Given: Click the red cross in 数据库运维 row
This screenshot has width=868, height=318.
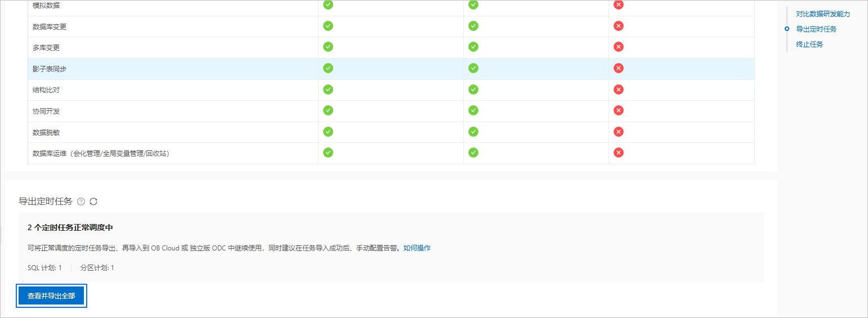Looking at the screenshot, I should click(619, 153).
